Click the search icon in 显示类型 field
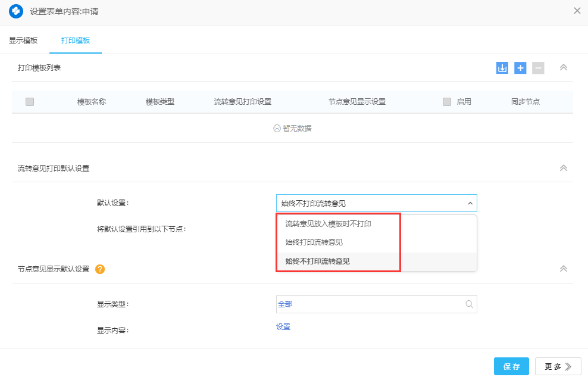The height and width of the screenshot is (380, 588). pyautogui.click(x=469, y=304)
